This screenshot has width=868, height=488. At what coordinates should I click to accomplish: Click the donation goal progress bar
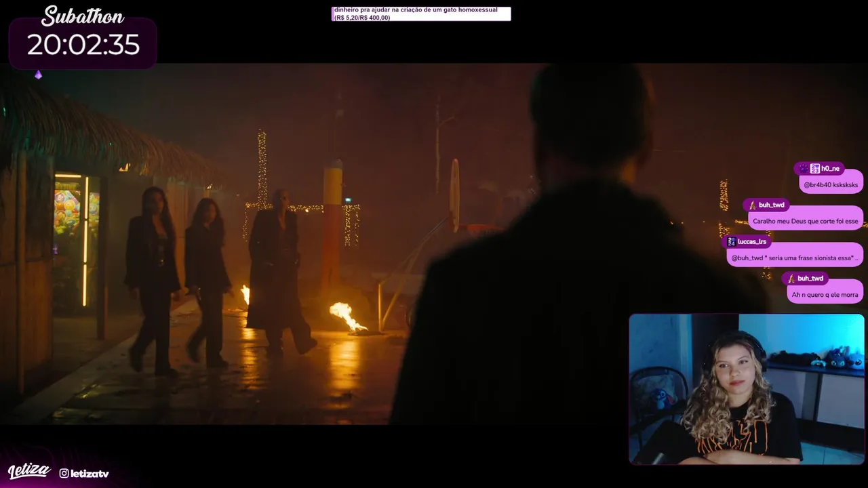coord(421,14)
